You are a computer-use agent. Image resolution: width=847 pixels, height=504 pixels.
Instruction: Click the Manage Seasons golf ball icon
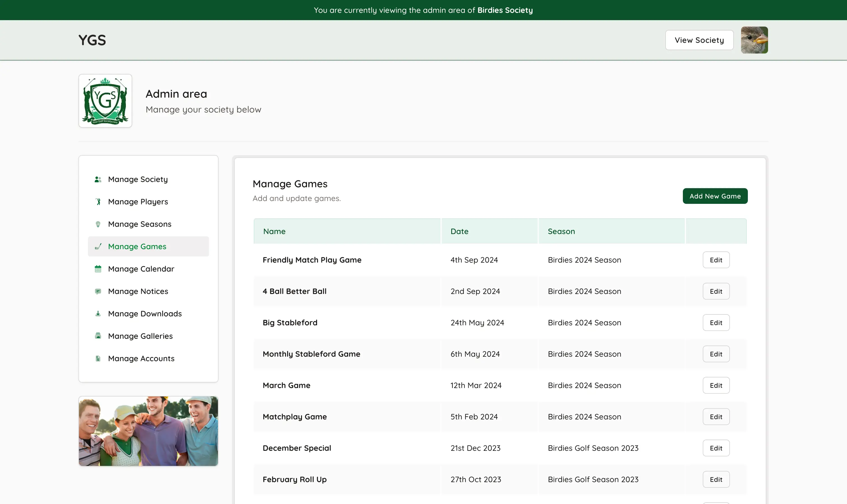click(x=98, y=224)
